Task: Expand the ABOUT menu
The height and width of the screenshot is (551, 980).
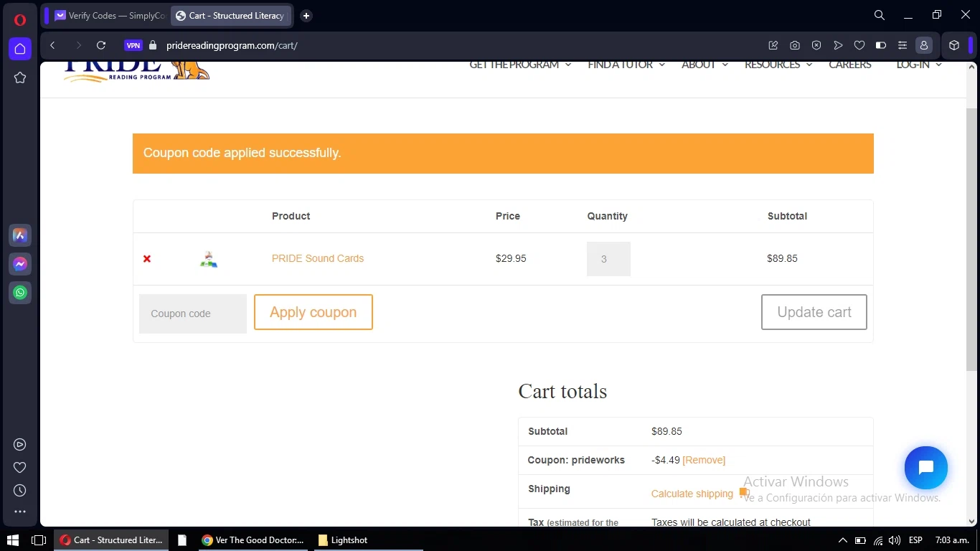Action: click(705, 65)
